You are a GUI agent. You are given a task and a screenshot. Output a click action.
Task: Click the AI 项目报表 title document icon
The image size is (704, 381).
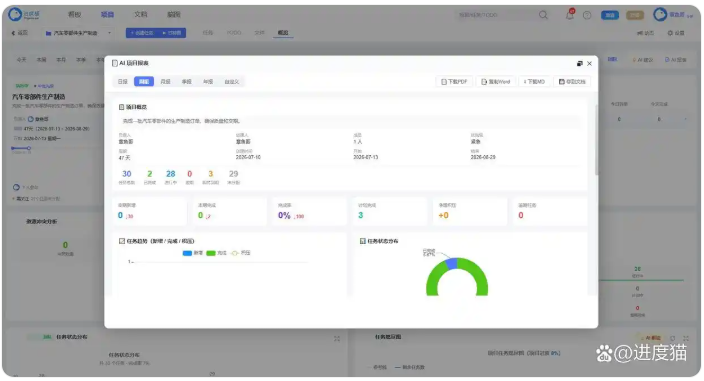115,63
